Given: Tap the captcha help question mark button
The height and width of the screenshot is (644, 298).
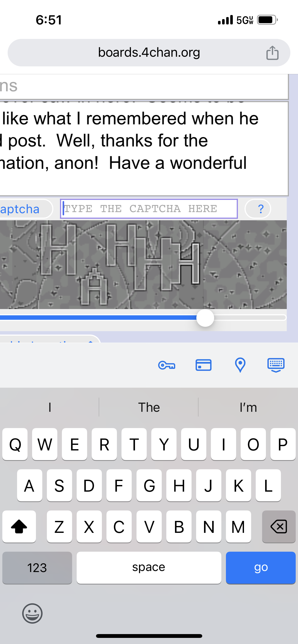Looking at the screenshot, I should [x=258, y=209].
